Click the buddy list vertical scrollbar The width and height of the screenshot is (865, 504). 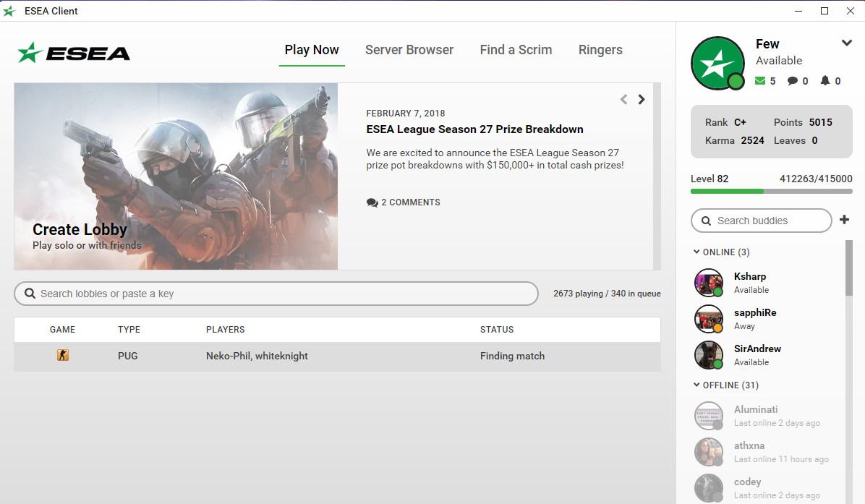(849, 268)
